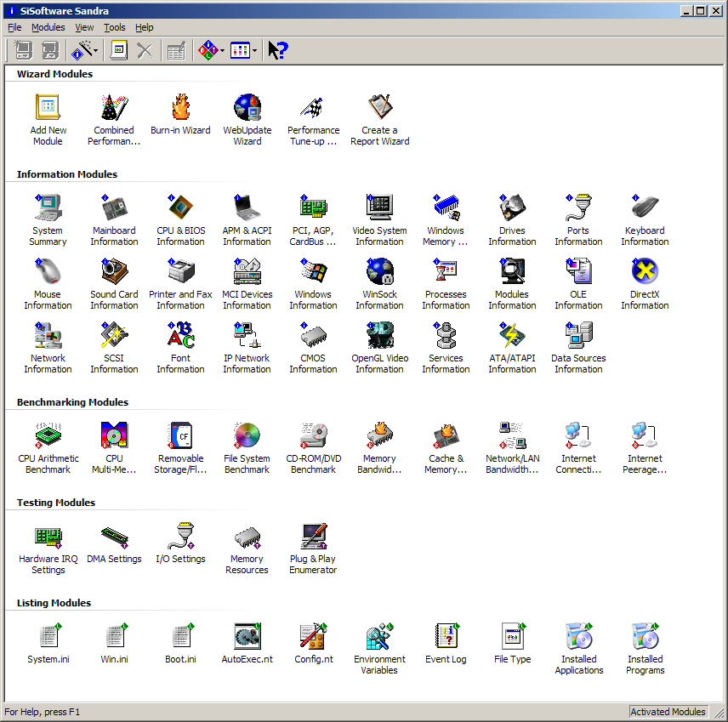Expand the icon view style dropdown arrow
Screen dimensions: 728x722
(254, 50)
